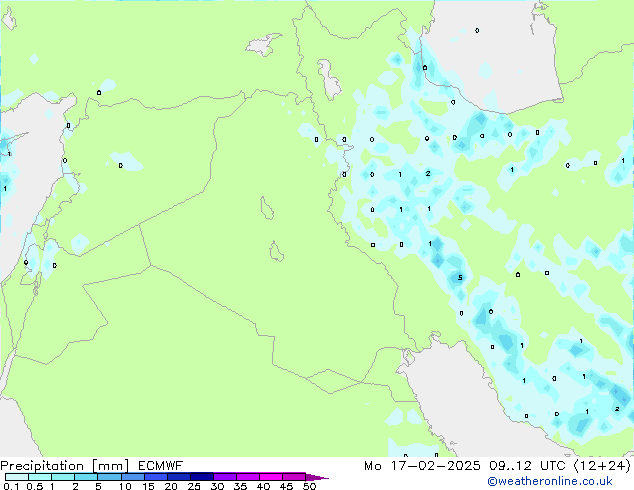Screen dimensions: 634x490
Task: Click the 'Mo' weekday label
Action: click(373, 466)
